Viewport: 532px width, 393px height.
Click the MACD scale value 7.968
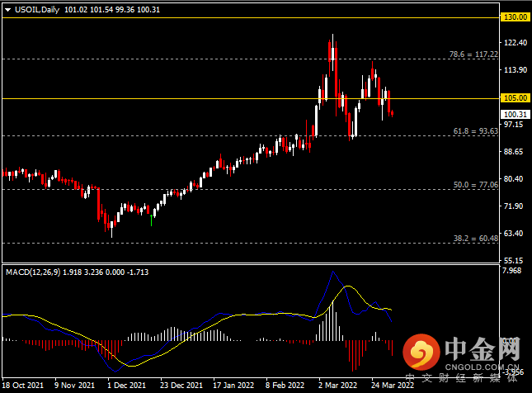[511, 271]
